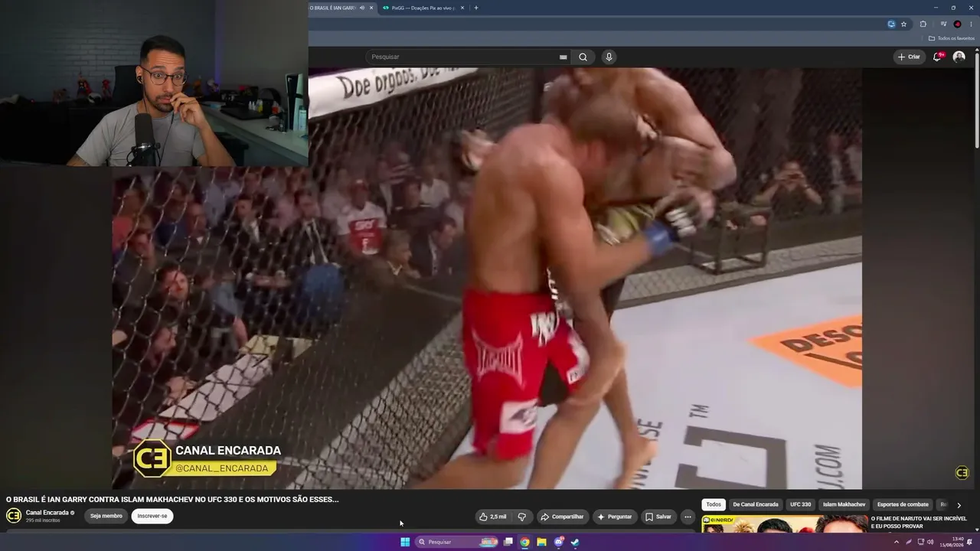Select the 'De Canal Encarada' chip

[x=756, y=504]
